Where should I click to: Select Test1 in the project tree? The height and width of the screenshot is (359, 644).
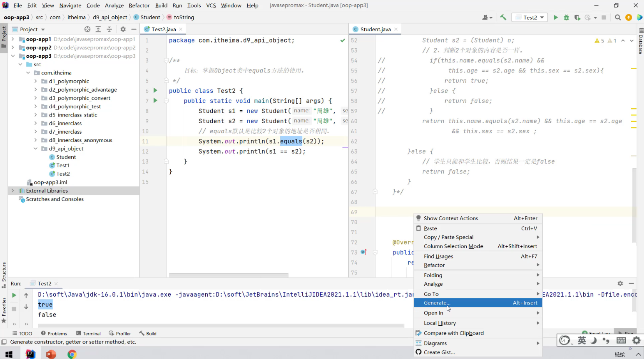59,165
